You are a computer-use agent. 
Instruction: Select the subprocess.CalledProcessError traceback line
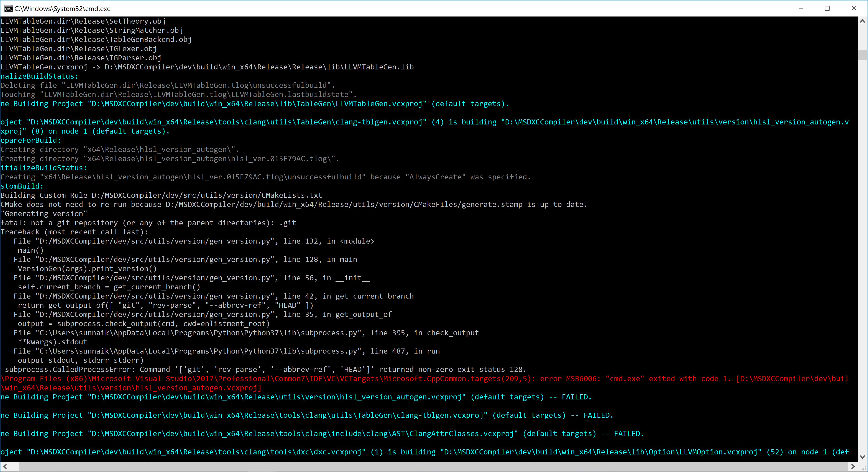click(x=263, y=369)
